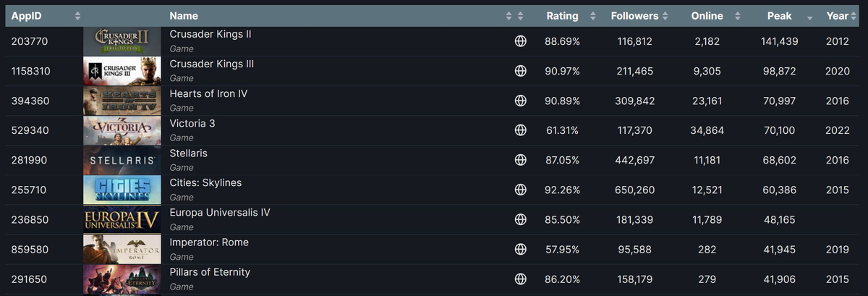Click the globe icon in Crusader Kings II row
This screenshot has height=296, width=868.
519,42
